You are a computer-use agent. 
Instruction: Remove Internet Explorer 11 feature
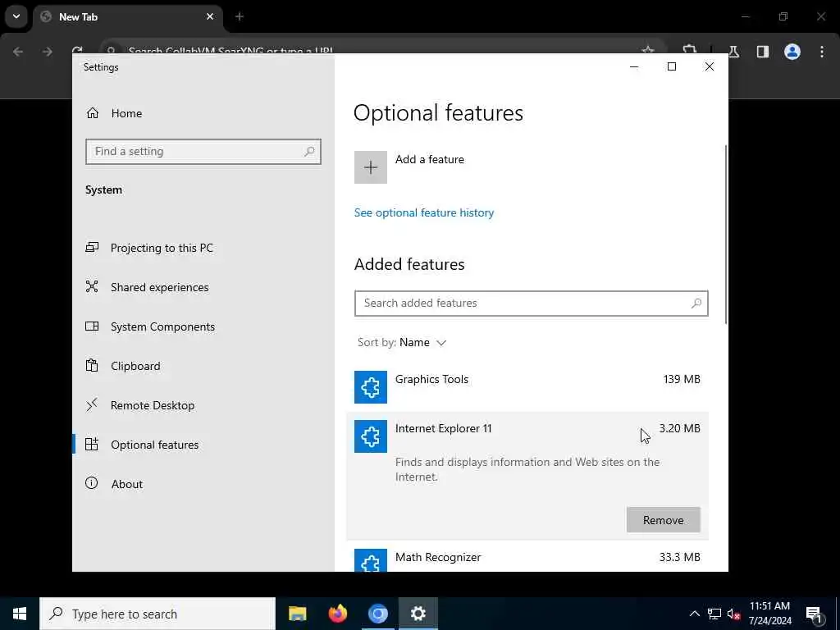pos(663,520)
